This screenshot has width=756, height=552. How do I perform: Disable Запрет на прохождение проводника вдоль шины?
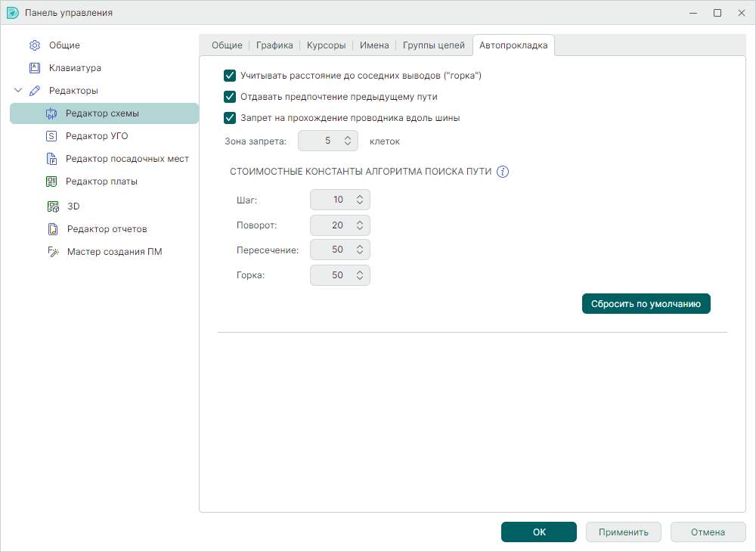click(231, 118)
